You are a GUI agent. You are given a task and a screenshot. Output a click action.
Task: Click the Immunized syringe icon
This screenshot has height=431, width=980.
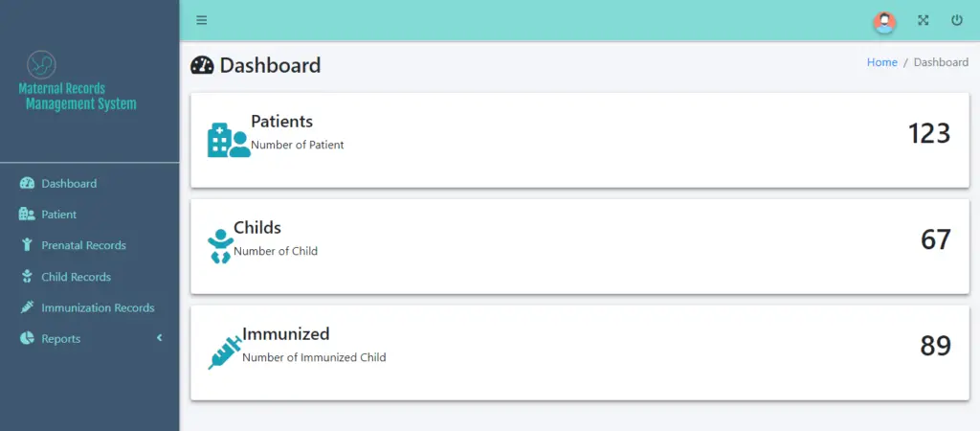click(x=225, y=352)
